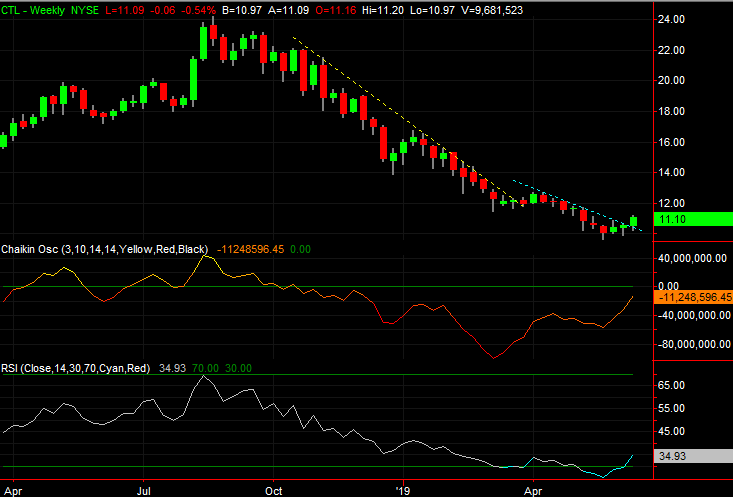Click the newest green candle beside the 11.10 tag
Viewport: 733px width, 497px height.
(x=633, y=221)
